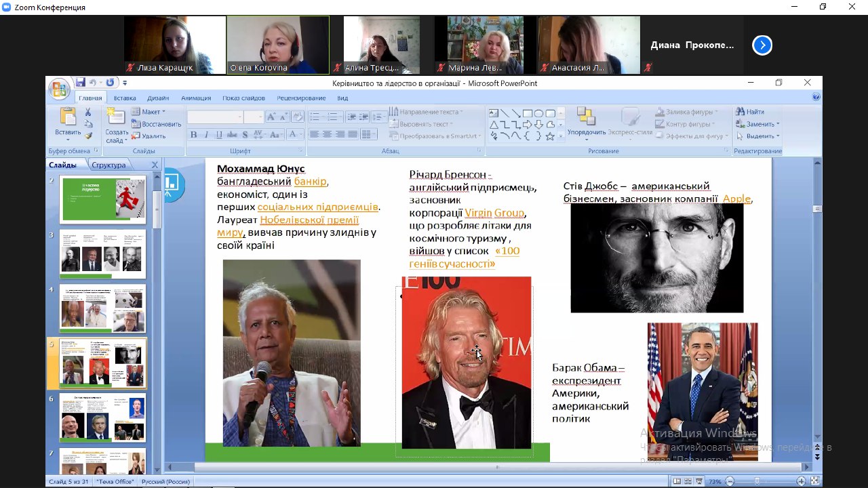Click the Copy icon in clipboard group
The height and width of the screenshot is (488, 868).
pos(88,124)
